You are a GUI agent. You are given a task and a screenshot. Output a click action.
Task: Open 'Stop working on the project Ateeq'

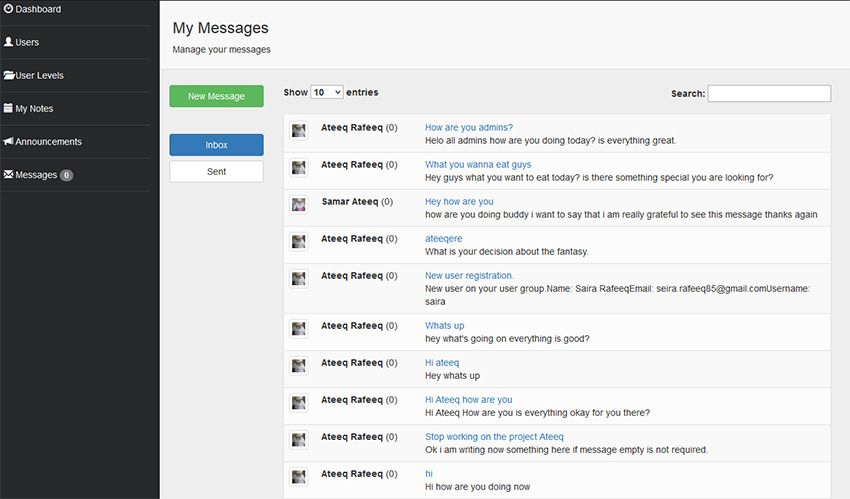click(494, 436)
